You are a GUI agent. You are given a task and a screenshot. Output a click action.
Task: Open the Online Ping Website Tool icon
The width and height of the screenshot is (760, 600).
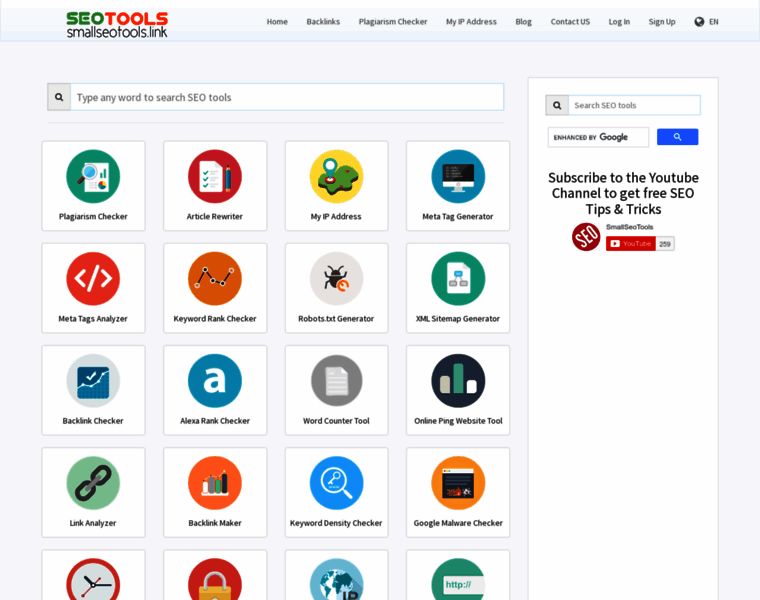pos(458,381)
